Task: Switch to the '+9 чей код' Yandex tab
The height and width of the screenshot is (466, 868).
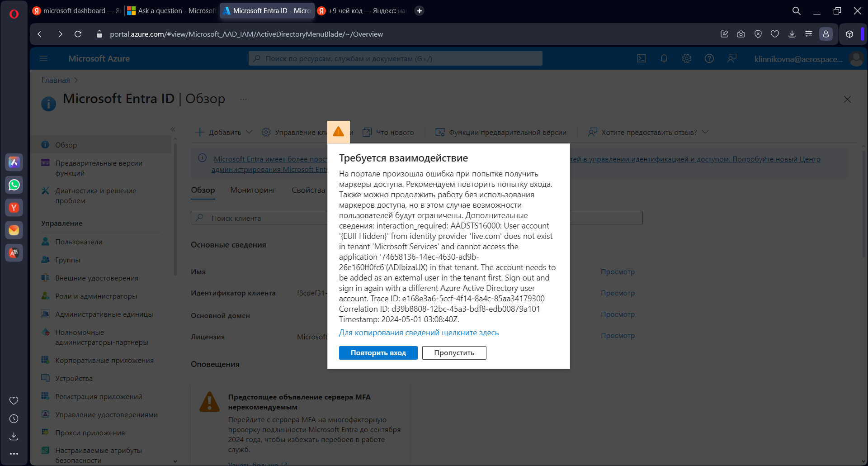Action: pos(362,11)
